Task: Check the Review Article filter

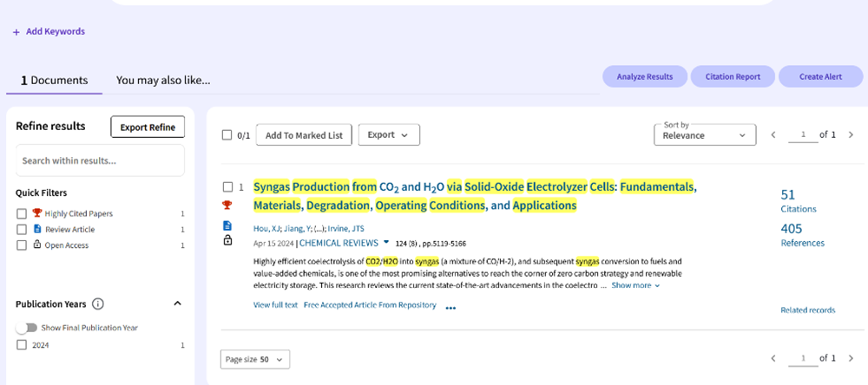Action: click(x=22, y=230)
